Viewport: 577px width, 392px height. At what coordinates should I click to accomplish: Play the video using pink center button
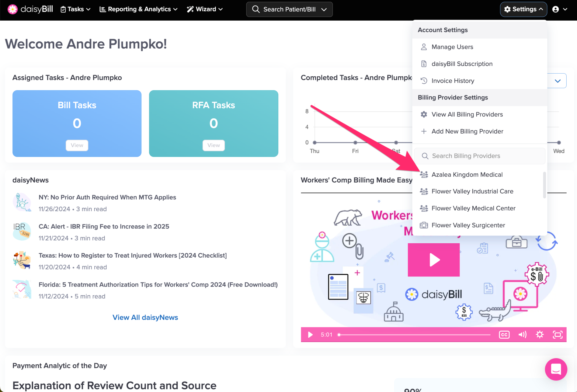(x=434, y=260)
